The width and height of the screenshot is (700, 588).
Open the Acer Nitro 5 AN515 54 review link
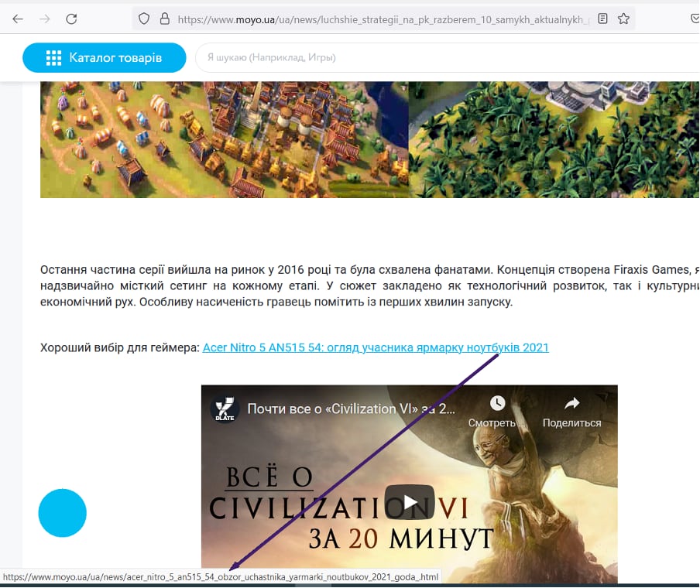tap(376, 347)
